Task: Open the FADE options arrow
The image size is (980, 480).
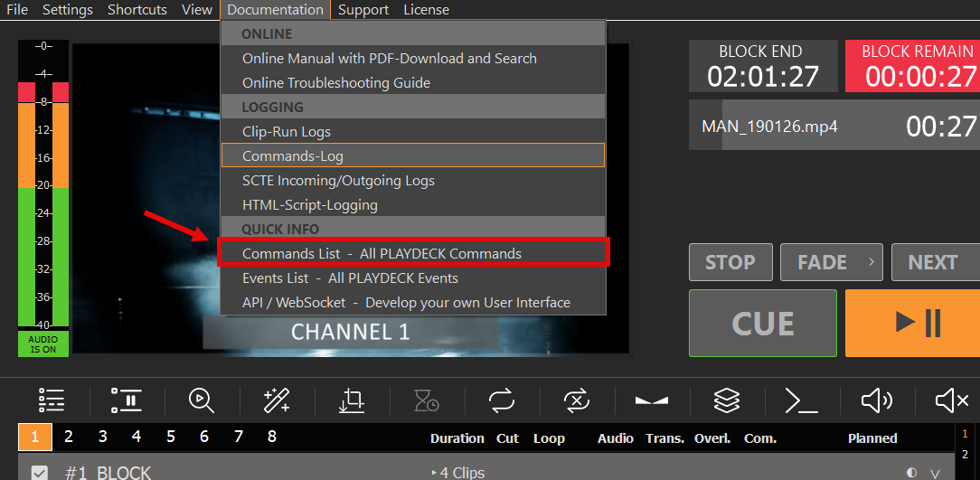Action: click(872, 262)
